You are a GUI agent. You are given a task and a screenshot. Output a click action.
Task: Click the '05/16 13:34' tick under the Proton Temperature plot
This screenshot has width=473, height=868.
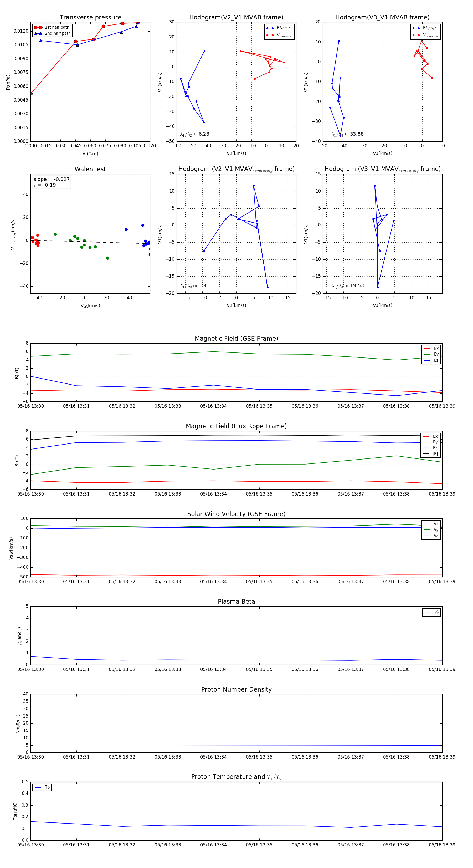click(x=213, y=845)
